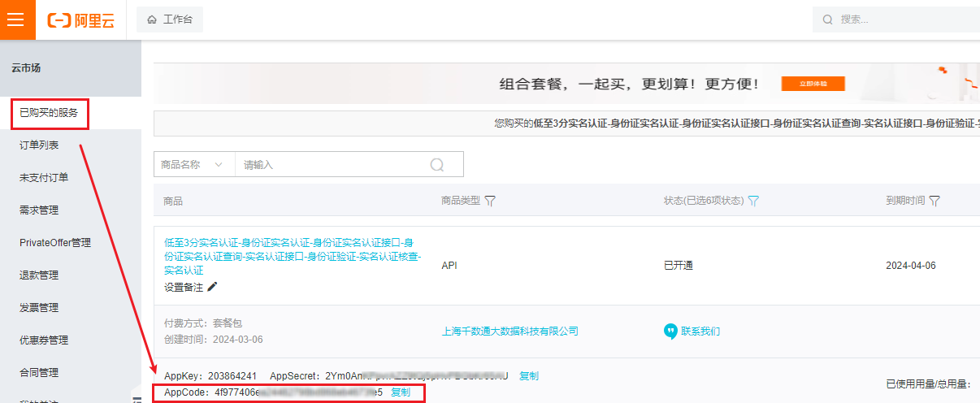Click the 已开通 status text
The height and width of the screenshot is (403, 980).
coord(679,266)
